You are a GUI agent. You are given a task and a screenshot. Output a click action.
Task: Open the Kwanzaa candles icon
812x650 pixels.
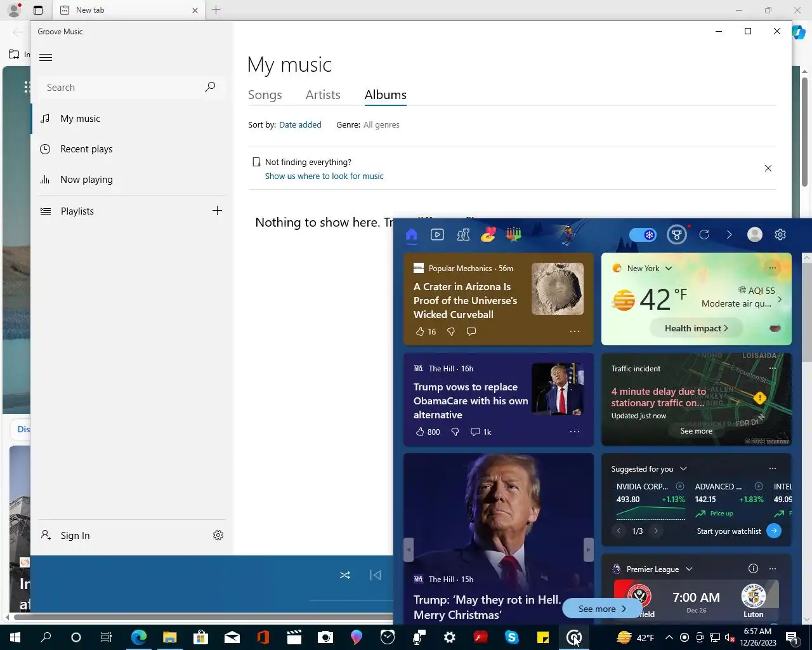click(514, 235)
